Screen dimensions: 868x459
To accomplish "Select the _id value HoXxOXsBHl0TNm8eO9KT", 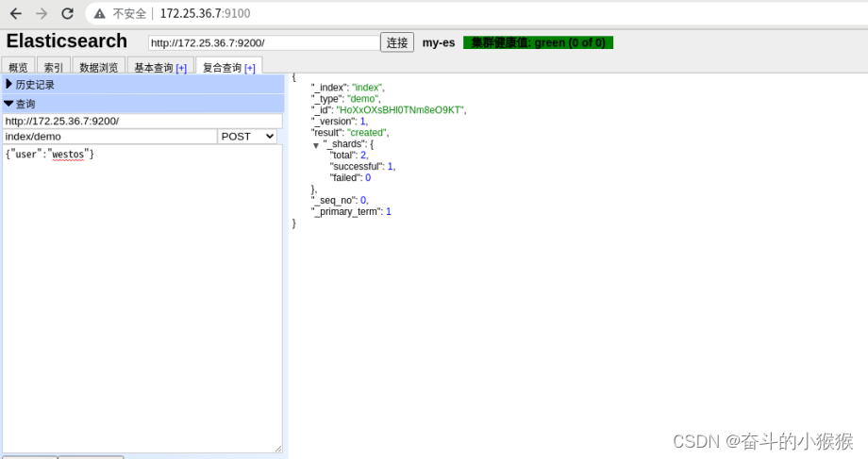I will [x=401, y=110].
